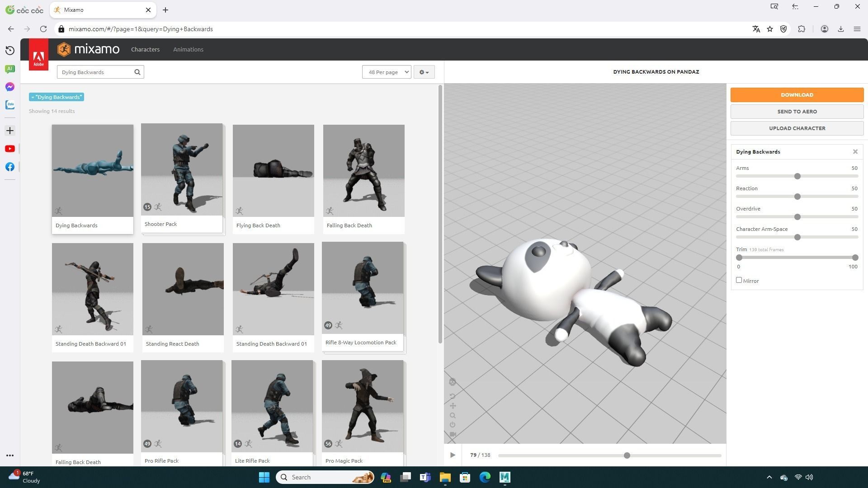Open the sidebar more options dots

click(10, 455)
